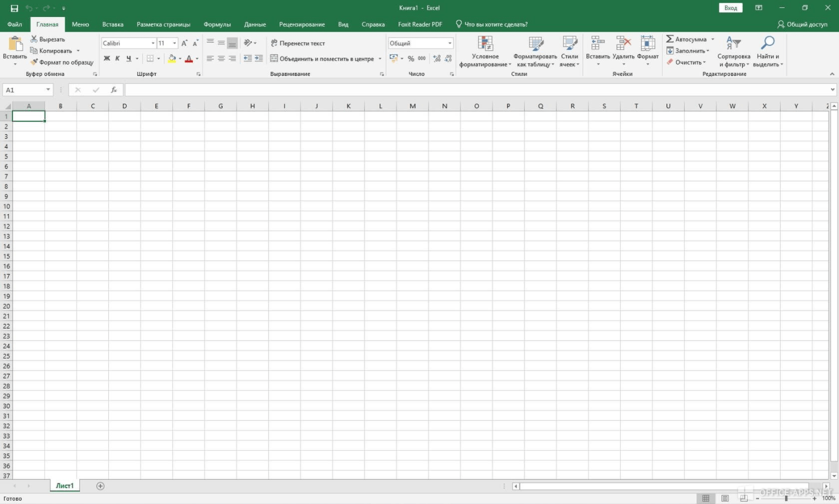Click the increase font size icon

coord(184,43)
